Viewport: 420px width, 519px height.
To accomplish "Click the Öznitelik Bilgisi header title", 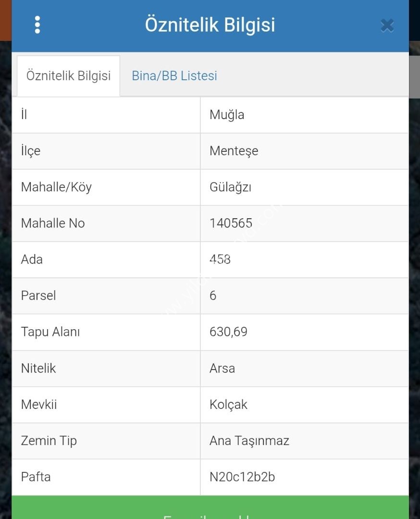I will 210,25.
